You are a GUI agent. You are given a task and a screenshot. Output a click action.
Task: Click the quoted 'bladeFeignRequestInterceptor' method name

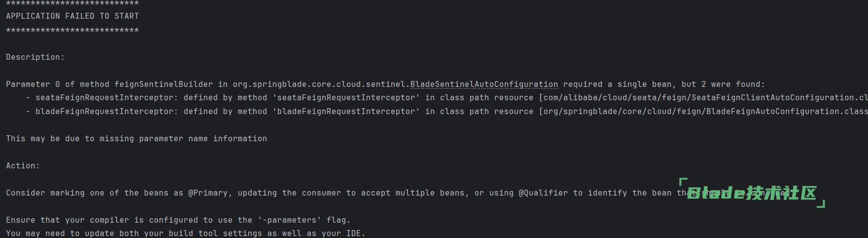346,112
